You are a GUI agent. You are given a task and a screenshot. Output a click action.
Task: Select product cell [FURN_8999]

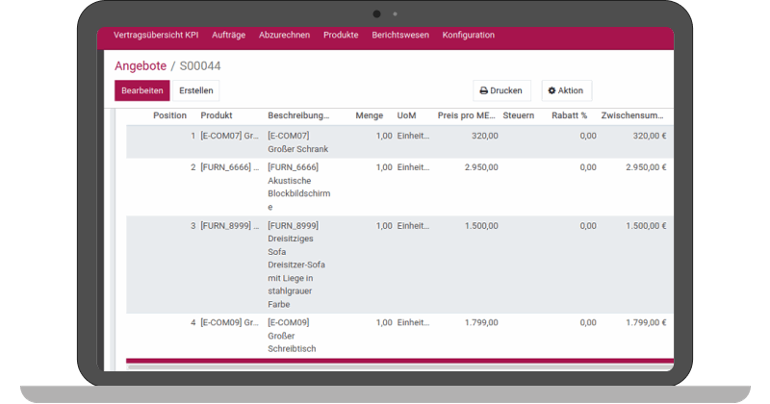coord(229,226)
